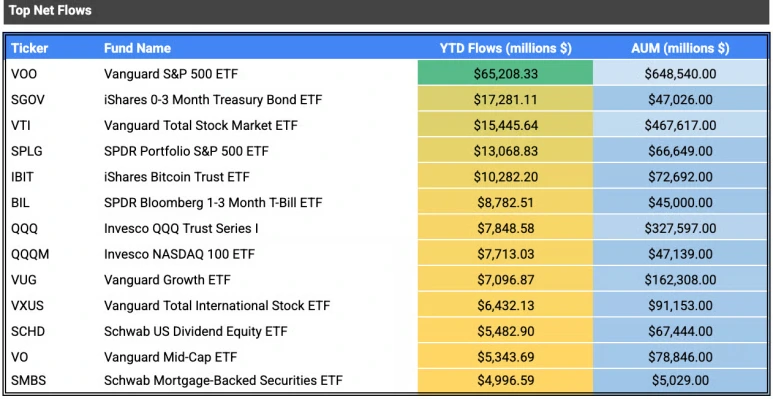Select the AUM column header

point(680,48)
